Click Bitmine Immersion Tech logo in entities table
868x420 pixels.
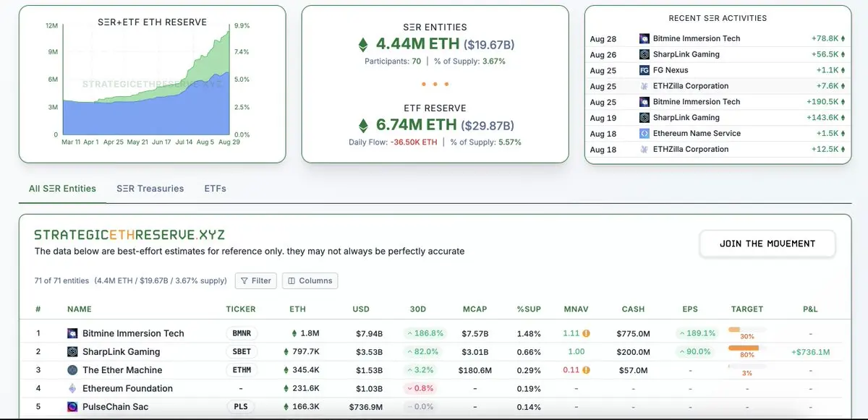click(x=72, y=333)
